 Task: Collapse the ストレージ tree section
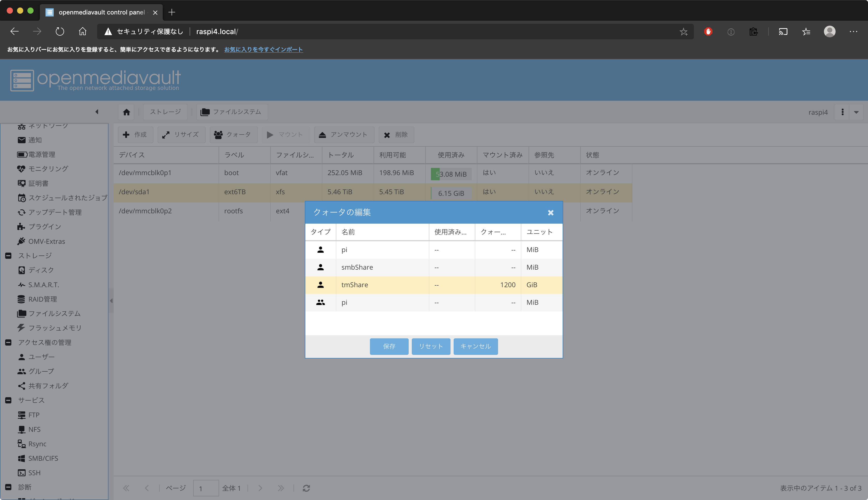[x=9, y=255]
